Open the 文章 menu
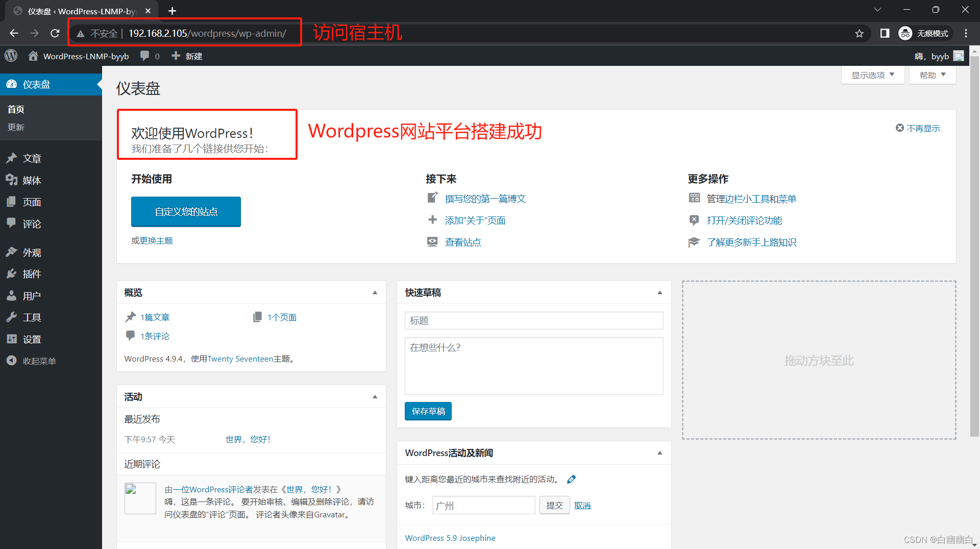Image resolution: width=980 pixels, height=549 pixels. (x=51, y=158)
